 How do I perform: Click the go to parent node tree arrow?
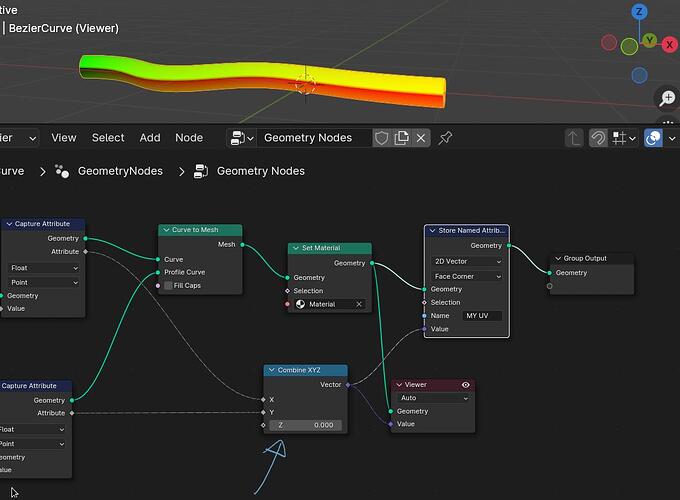(x=574, y=138)
